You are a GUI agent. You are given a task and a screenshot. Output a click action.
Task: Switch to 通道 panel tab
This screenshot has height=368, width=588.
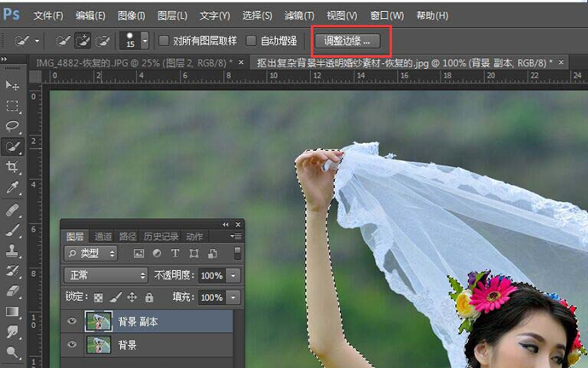click(103, 237)
